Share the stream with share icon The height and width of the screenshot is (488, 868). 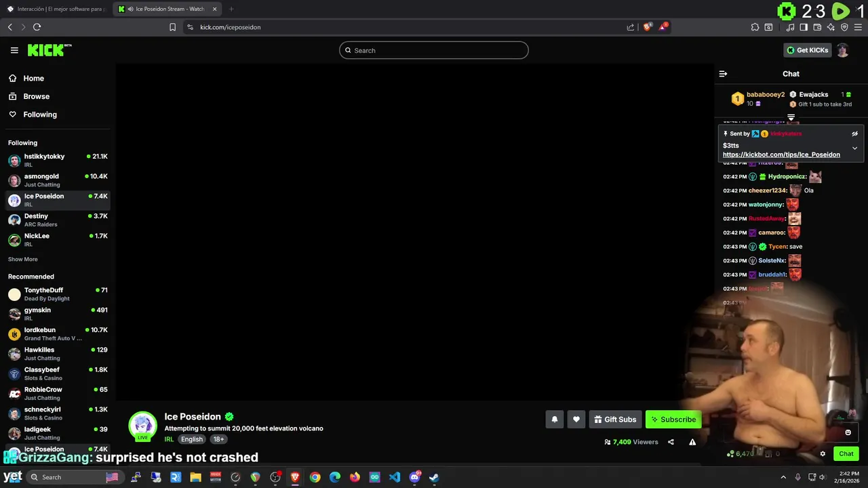(671, 442)
